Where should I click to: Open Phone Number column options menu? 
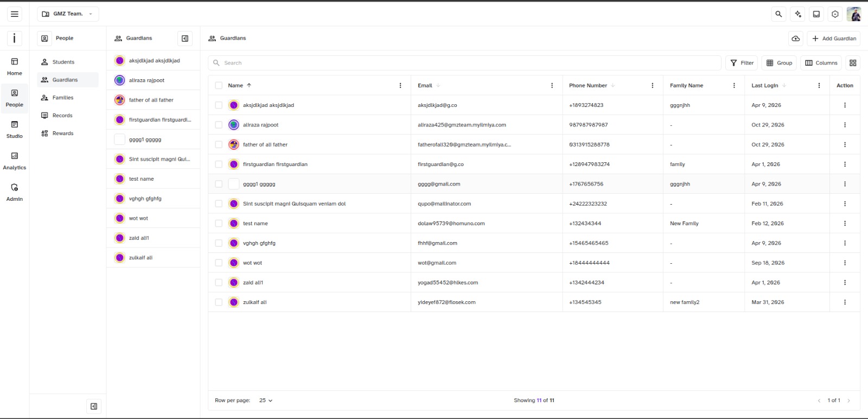click(x=652, y=86)
